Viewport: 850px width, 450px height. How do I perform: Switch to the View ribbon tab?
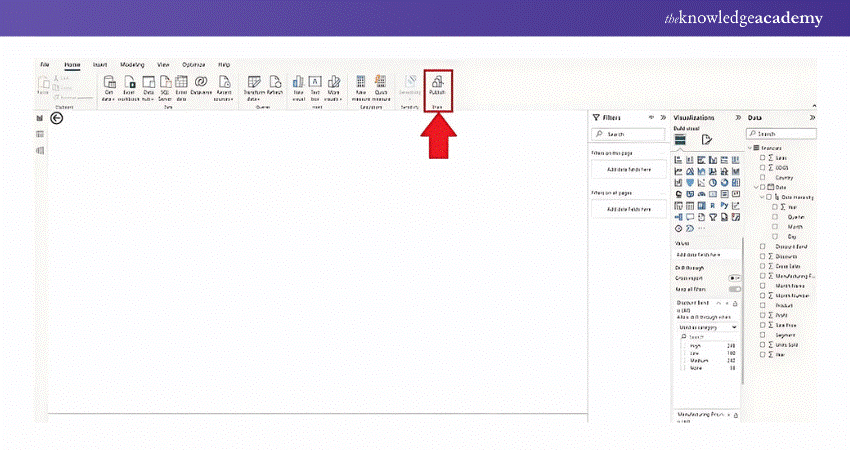click(163, 63)
